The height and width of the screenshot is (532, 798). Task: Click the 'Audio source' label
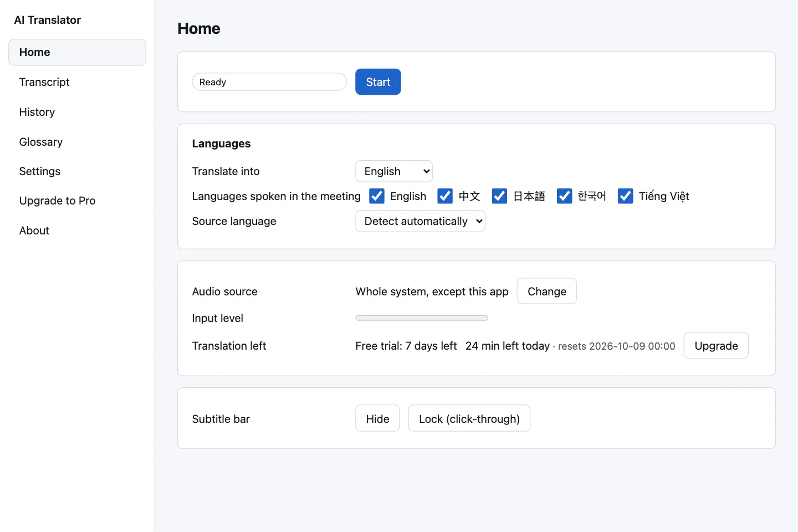pos(224,291)
